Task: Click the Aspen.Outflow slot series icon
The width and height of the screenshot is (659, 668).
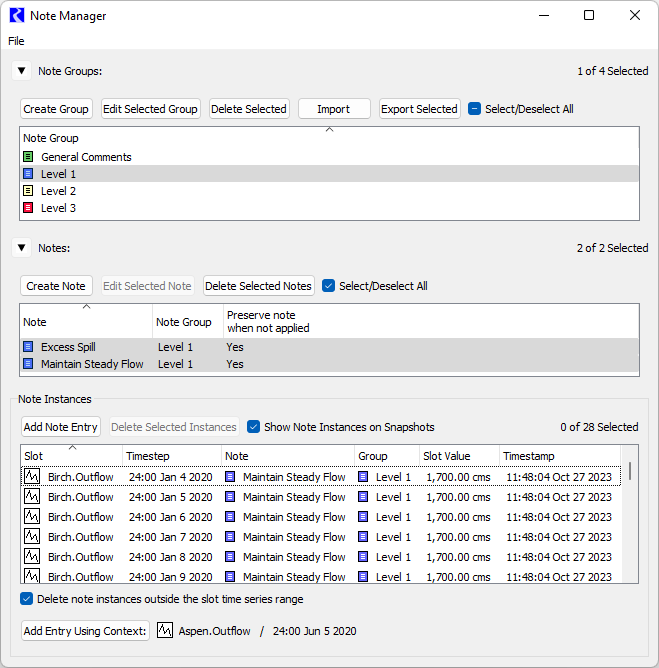Action: (165, 631)
